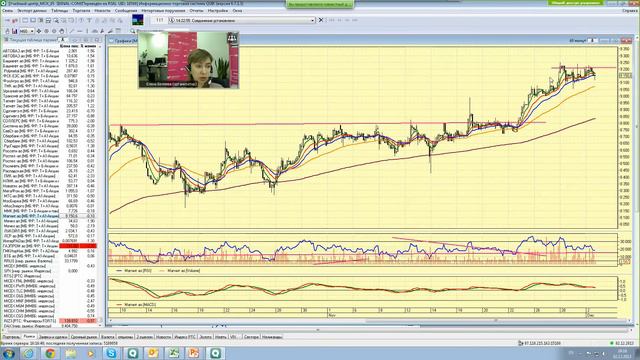Switch to the Сектора tab
The image size is (640, 360).
point(251,337)
